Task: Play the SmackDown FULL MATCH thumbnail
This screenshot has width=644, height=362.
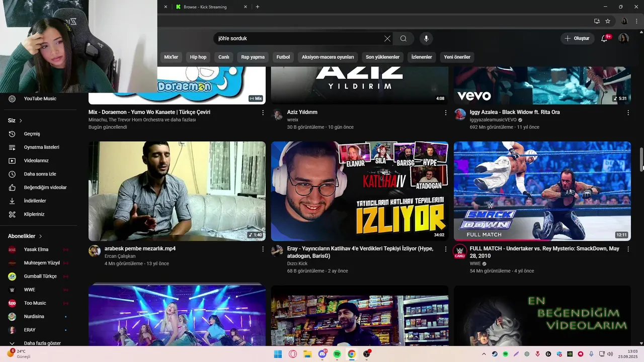Action: coord(542,191)
